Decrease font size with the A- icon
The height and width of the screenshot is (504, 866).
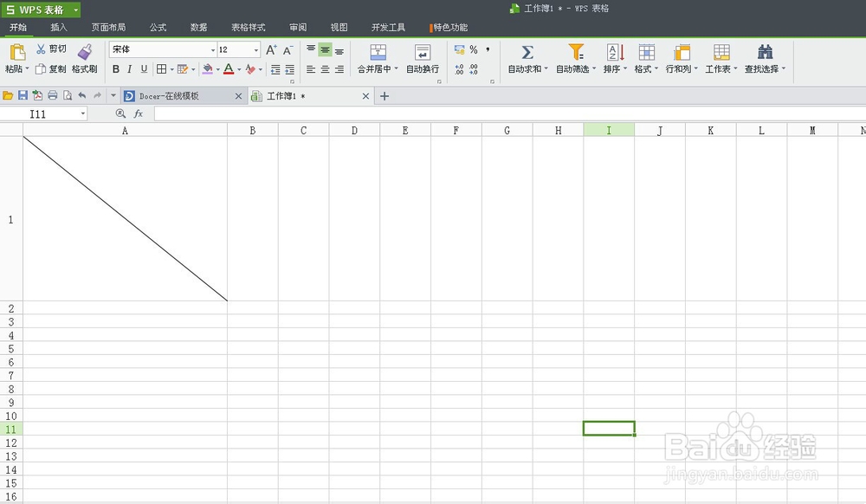coord(288,50)
